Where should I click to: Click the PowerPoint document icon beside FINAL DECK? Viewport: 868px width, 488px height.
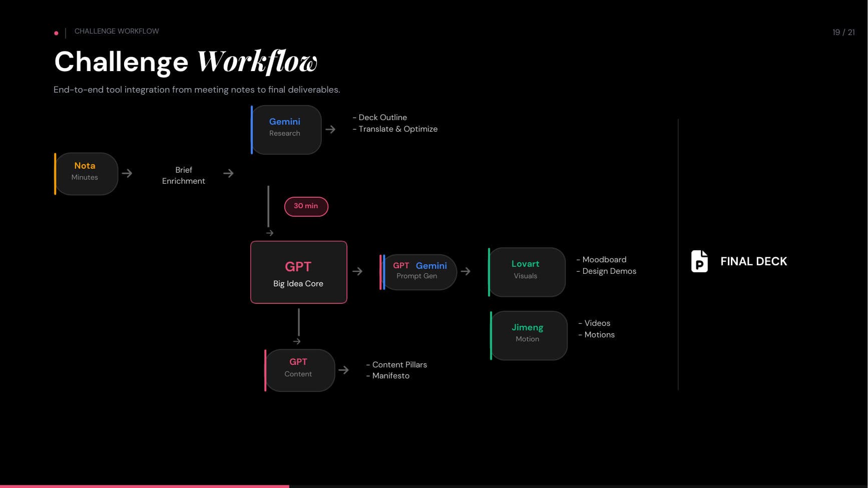699,261
